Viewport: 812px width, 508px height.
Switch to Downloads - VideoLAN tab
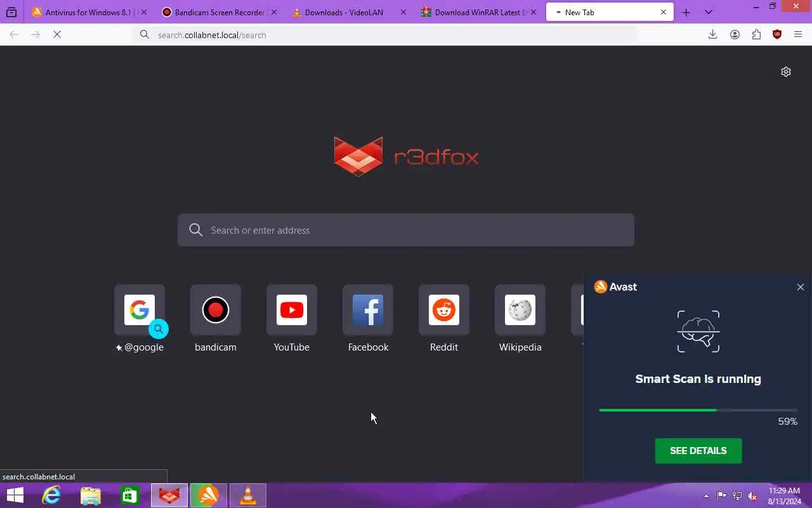(x=348, y=12)
